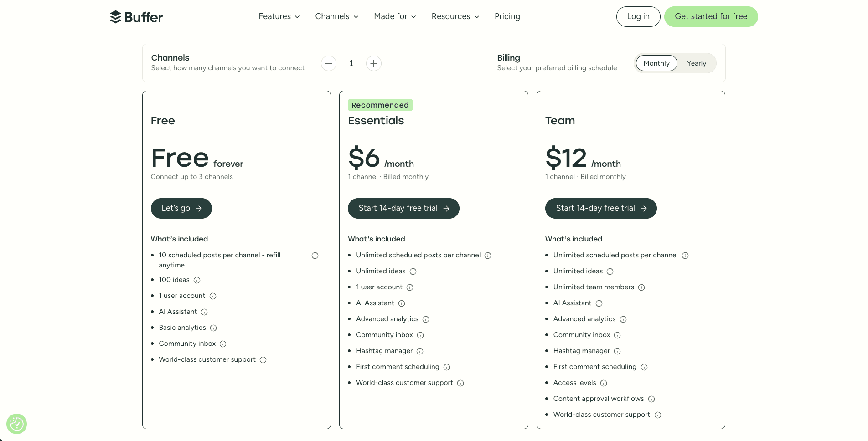The image size is (868, 441).
Task: Open the Resources dropdown
Action: (x=455, y=16)
